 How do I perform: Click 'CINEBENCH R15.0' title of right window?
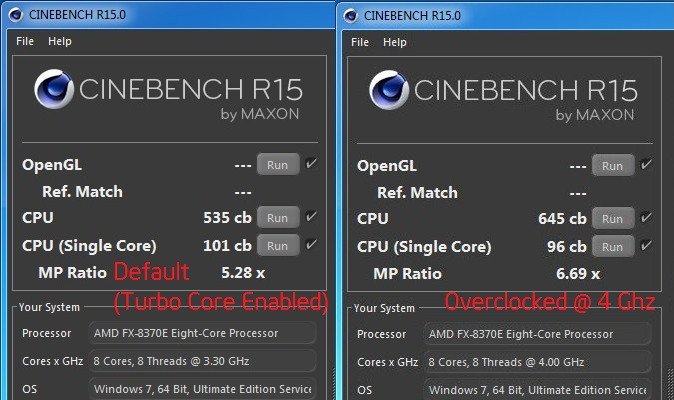point(412,16)
